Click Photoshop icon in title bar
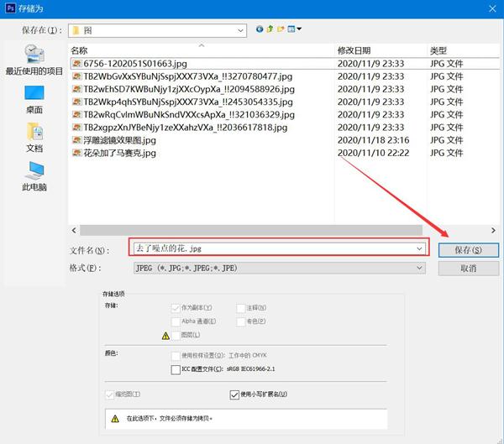The image size is (504, 444). tap(10, 8)
